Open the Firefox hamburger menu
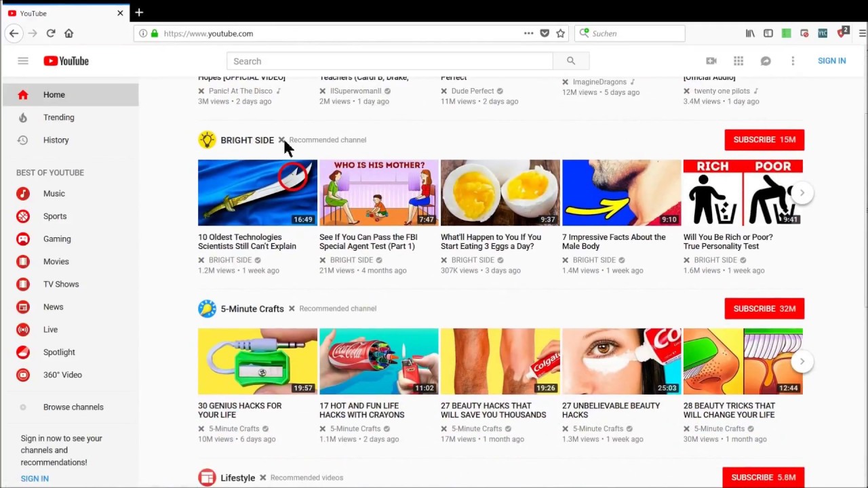Viewport: 868px width, 488px height. coord(862,33)
